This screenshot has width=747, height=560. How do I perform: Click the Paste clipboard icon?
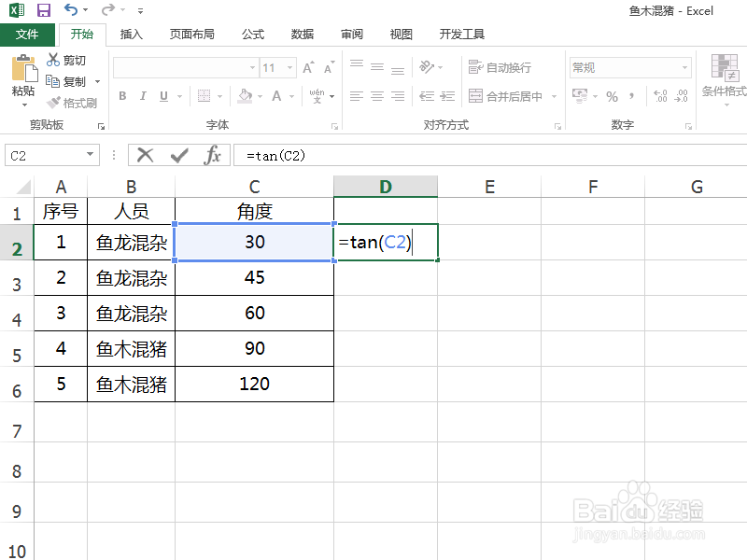tap(24, 68)
